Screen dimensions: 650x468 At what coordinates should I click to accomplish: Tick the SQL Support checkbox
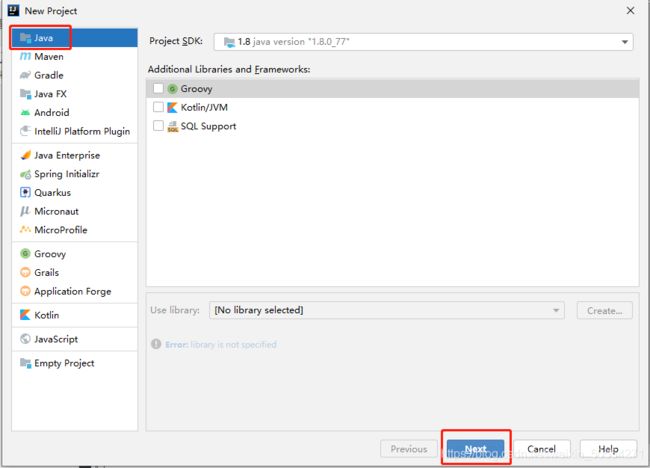158,126
